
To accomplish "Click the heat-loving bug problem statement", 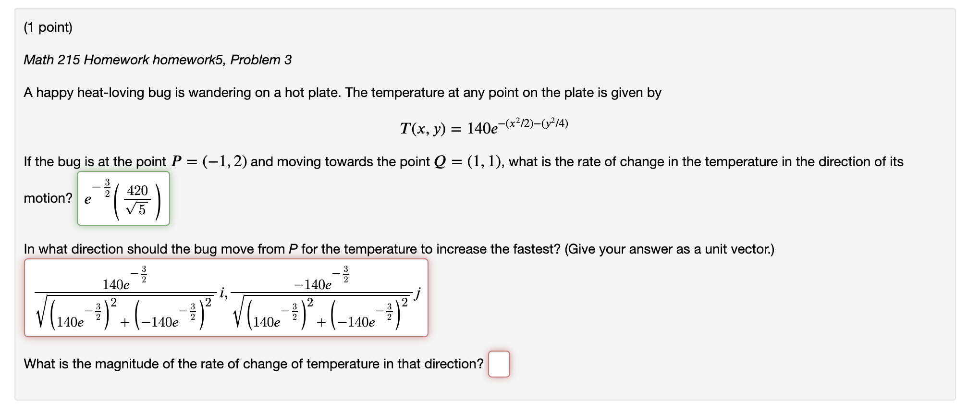I will click(x=343, y=92).
